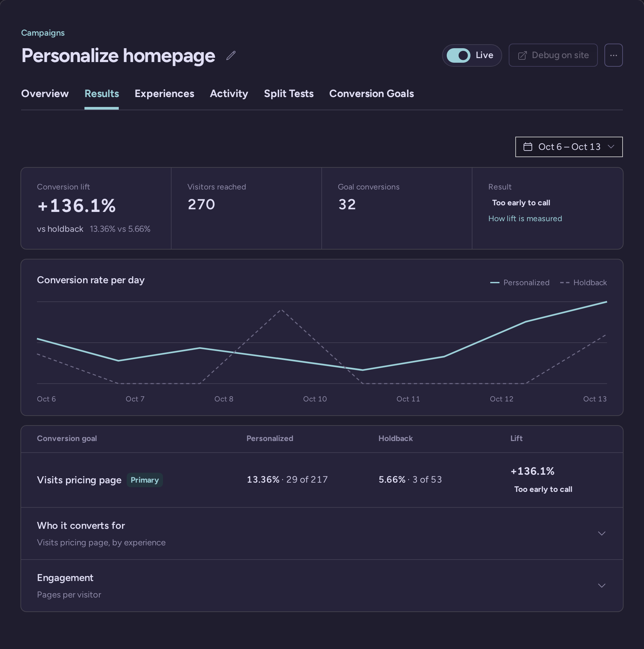644x649 pixels.
Task: Click the Holdback legend entry in chart
Action: (583, 283)
